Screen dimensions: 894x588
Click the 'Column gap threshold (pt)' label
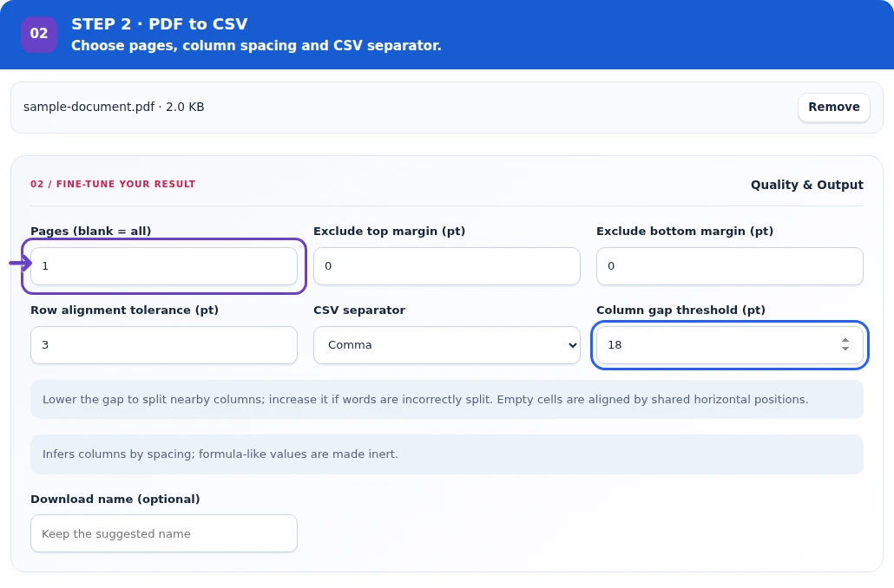[680, 310]
